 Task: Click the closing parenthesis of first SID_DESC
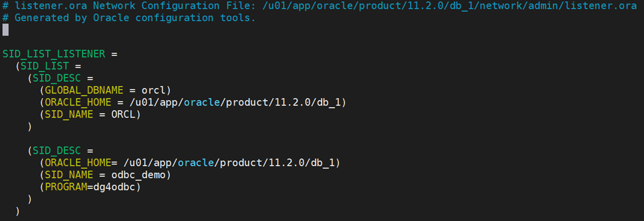(30, 126)
